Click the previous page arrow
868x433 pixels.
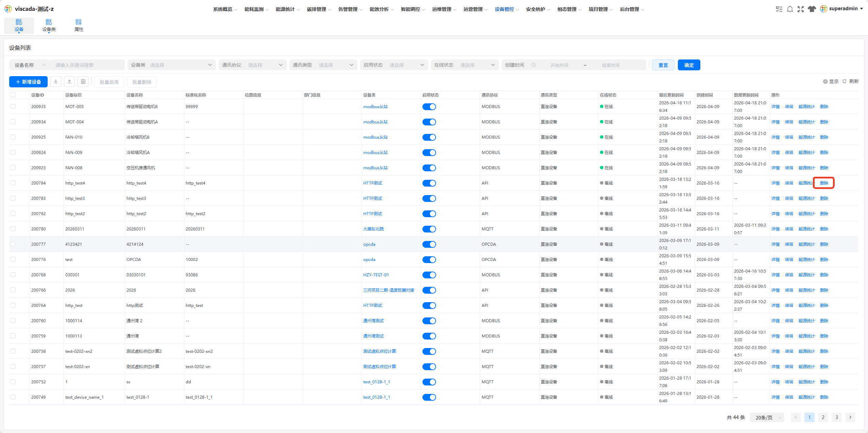tap(796, 417)
